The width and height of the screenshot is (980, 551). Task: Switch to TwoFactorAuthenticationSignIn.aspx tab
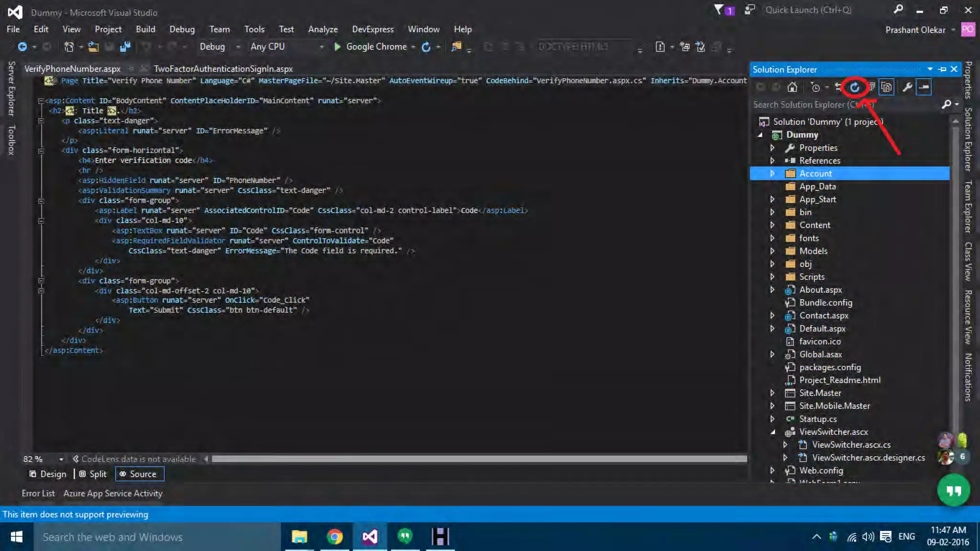pos(223,69)
